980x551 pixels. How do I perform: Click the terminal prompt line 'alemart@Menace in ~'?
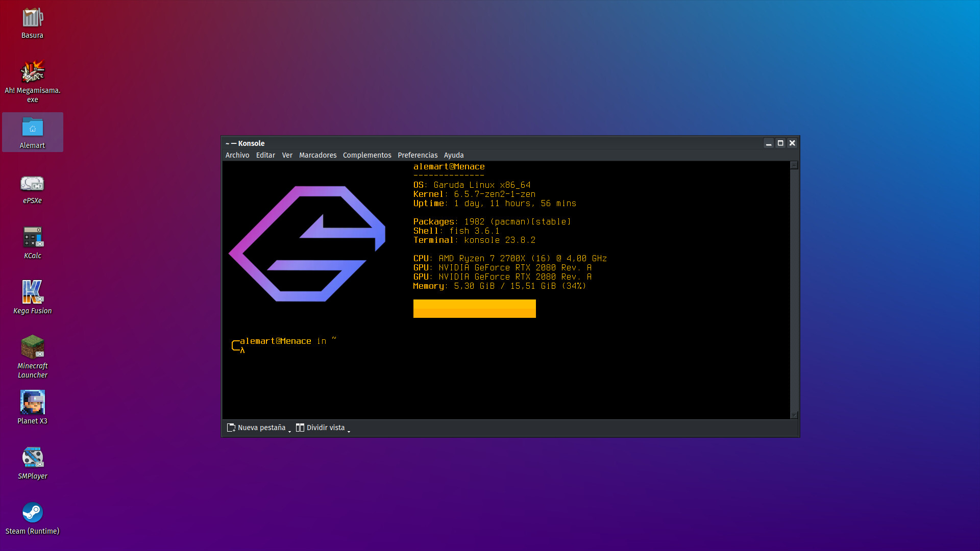288,341
